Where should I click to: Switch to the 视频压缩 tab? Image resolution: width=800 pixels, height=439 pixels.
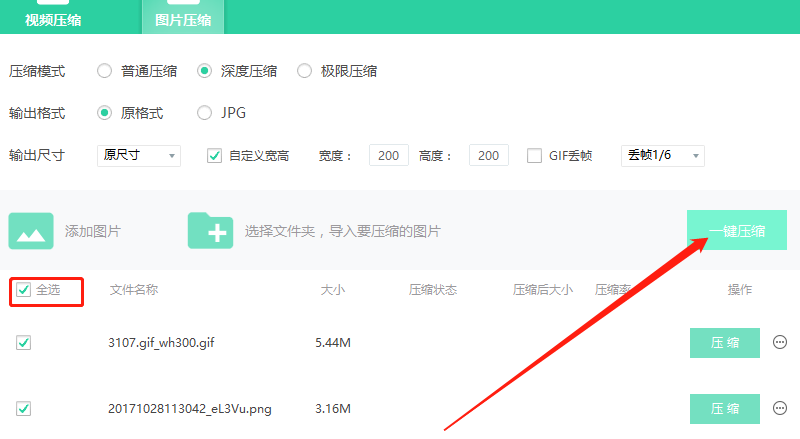[53, 20]
